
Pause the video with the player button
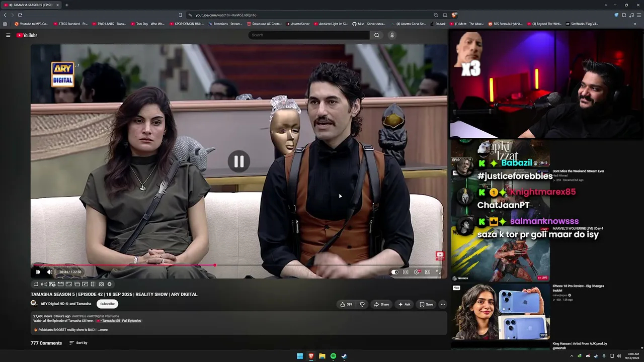[x=38, y=272]
